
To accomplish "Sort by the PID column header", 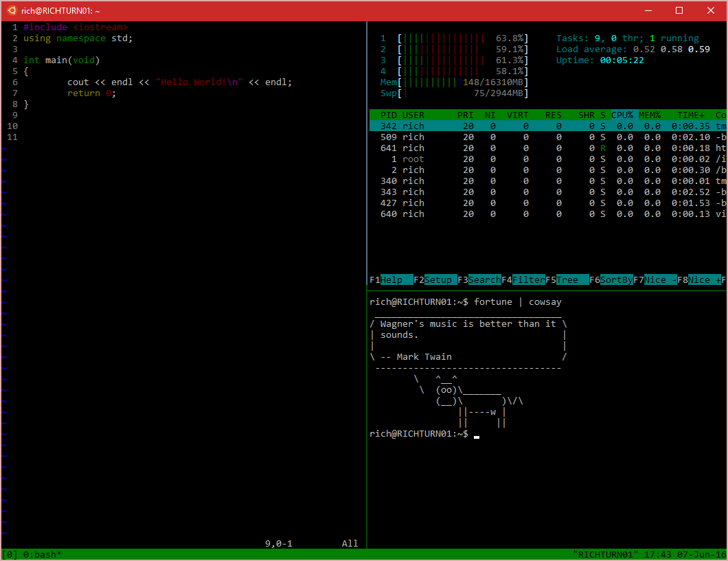I will (x=388, y=115).
